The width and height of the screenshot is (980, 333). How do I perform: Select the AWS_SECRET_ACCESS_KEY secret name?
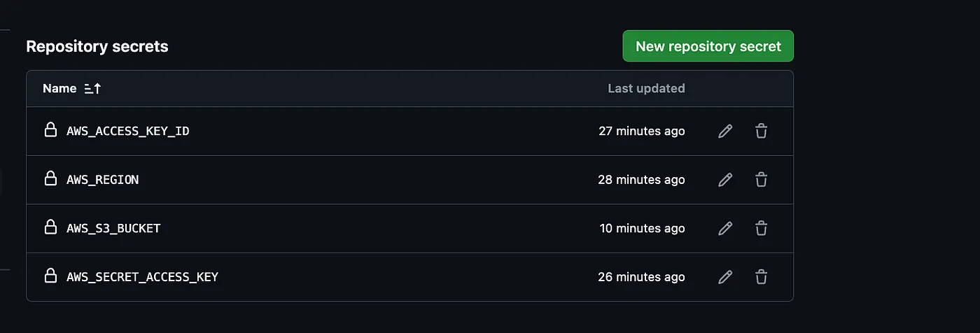142,277
